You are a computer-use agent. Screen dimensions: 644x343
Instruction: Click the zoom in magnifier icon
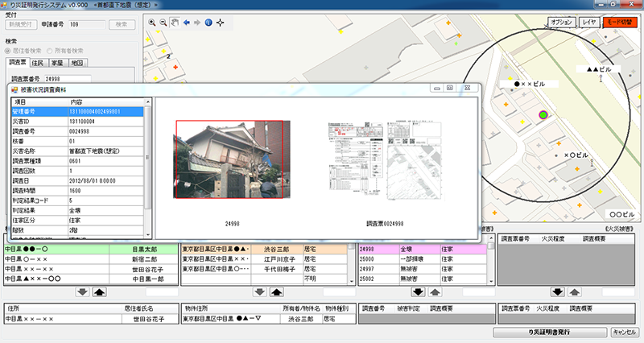tap(152, 23)
